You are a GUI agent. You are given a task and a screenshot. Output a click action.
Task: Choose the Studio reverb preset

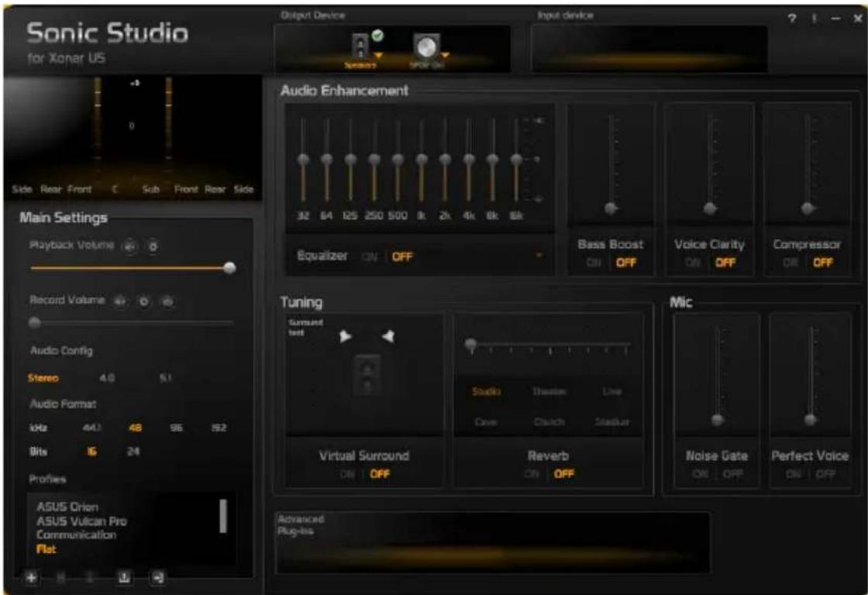tap(486, 392)
